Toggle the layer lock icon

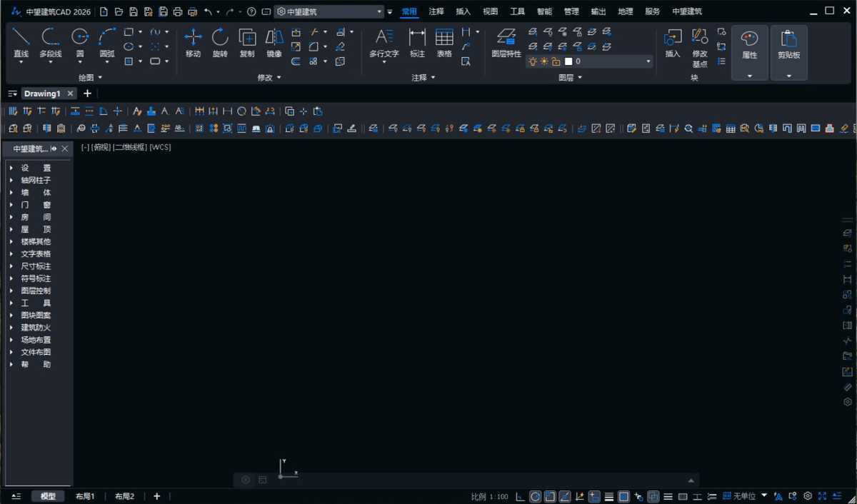pos(556,61)
